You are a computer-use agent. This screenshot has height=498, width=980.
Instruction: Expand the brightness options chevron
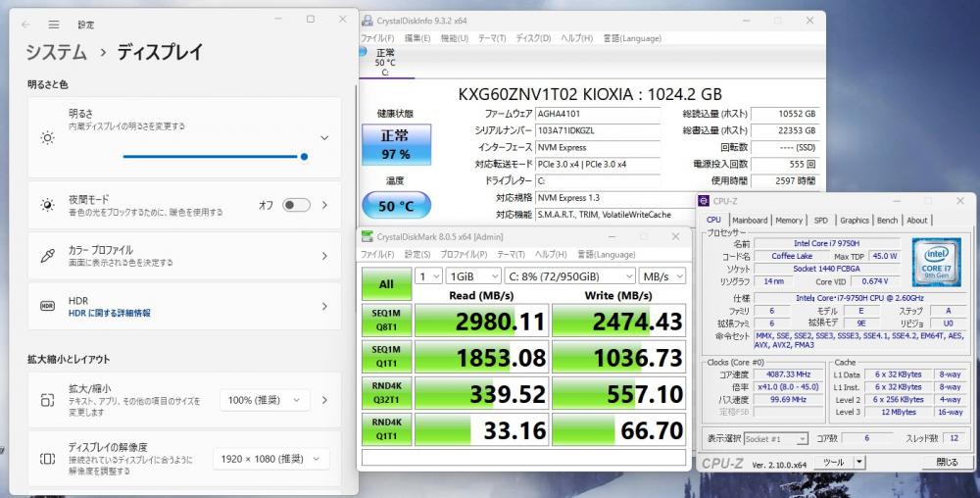pyautogui.click(x=324, y=137)
